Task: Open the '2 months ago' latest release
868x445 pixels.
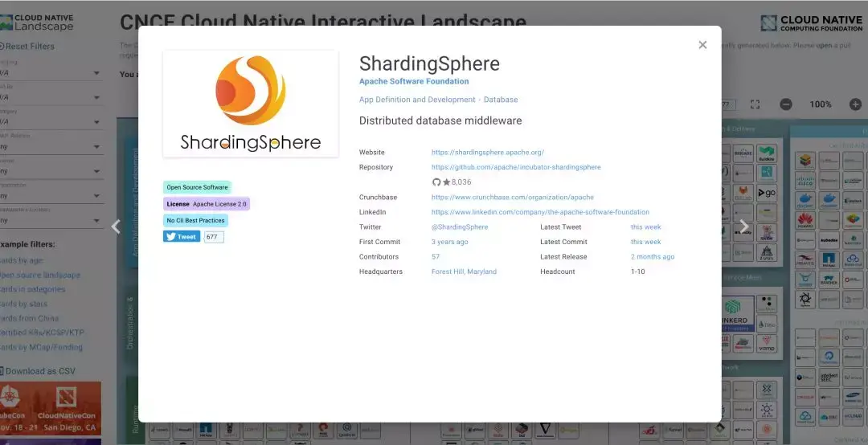Action: 653,257
